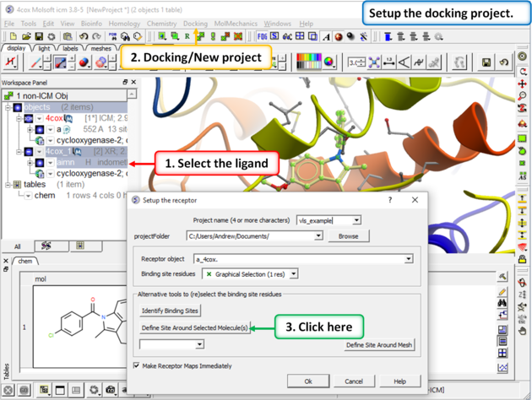Click the red CPK sphere display icon

[84, 62]
